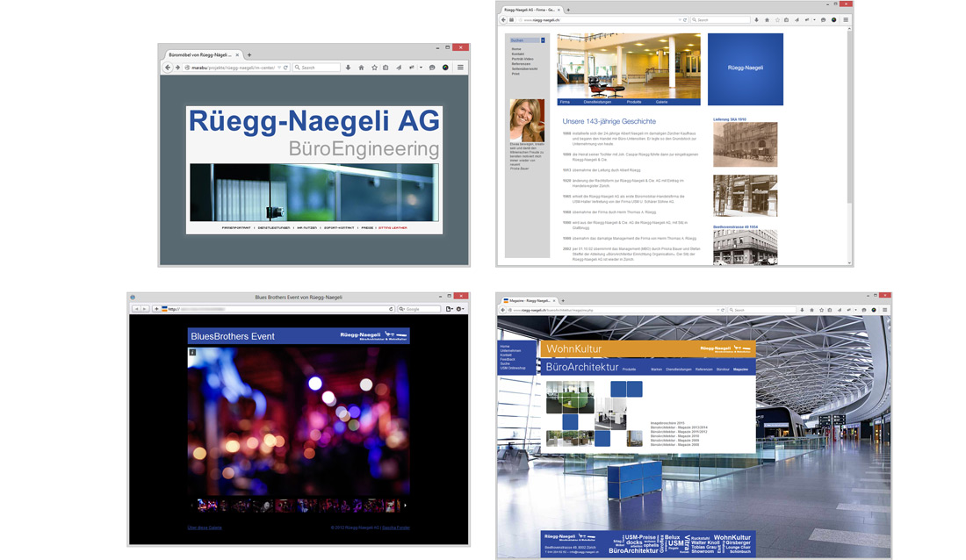Open red Sitting Leather link
This screenshot has height=560, width=966.
click(393, 228)
